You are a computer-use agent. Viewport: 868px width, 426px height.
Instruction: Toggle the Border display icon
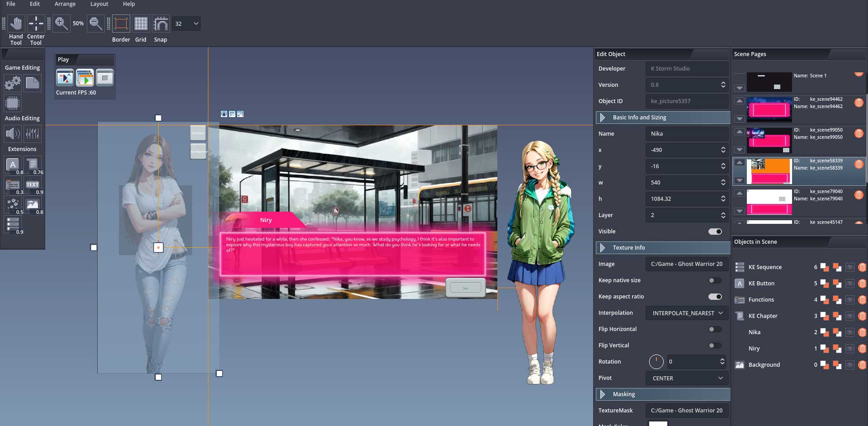point(121,24)
